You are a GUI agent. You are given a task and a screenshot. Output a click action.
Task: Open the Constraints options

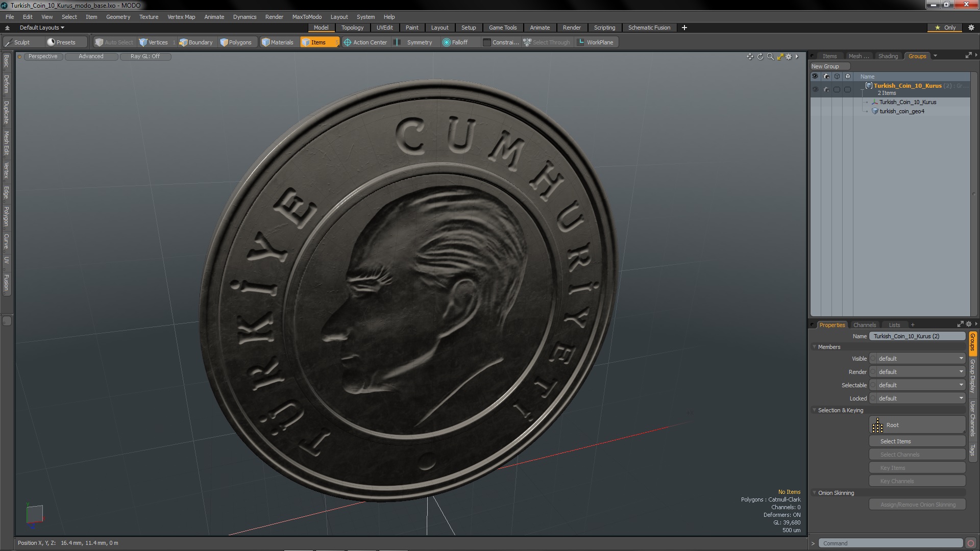click(x=501, y=42)
